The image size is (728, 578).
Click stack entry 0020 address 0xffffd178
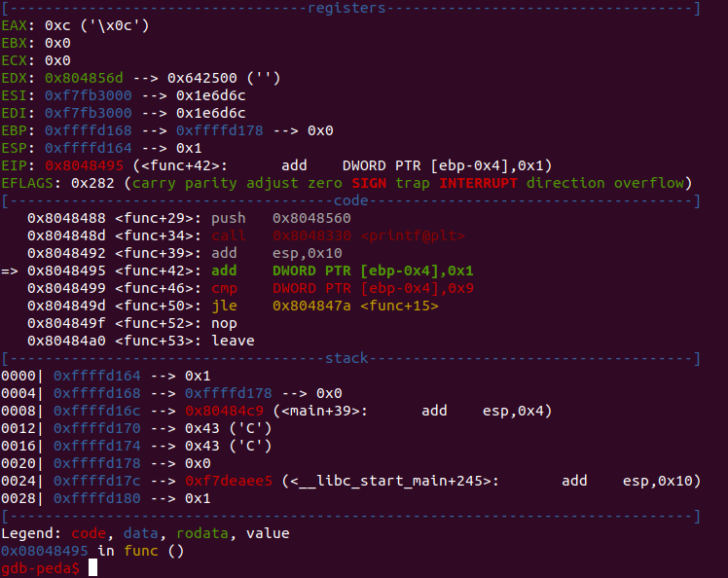[x=97, y=463]
